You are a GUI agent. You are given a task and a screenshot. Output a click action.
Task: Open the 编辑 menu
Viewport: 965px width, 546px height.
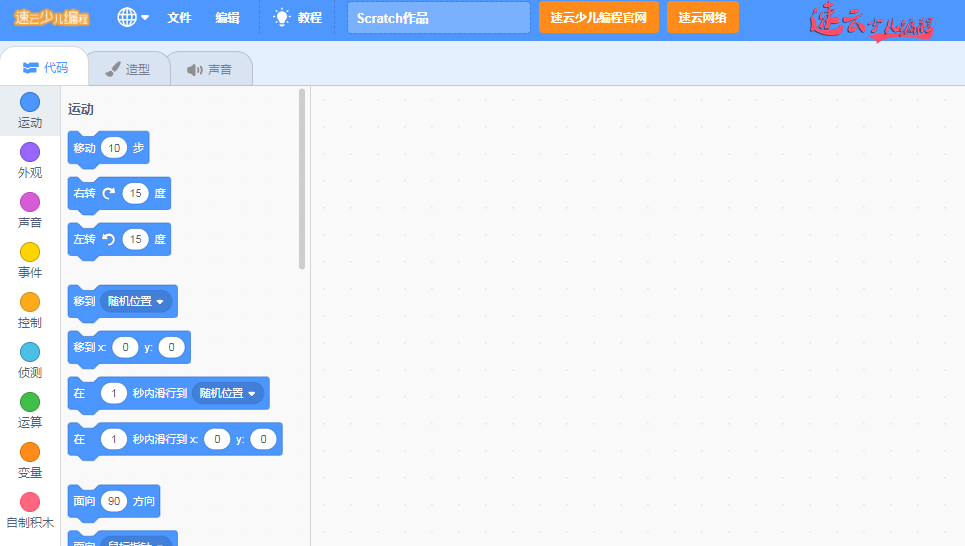[227, 18]
